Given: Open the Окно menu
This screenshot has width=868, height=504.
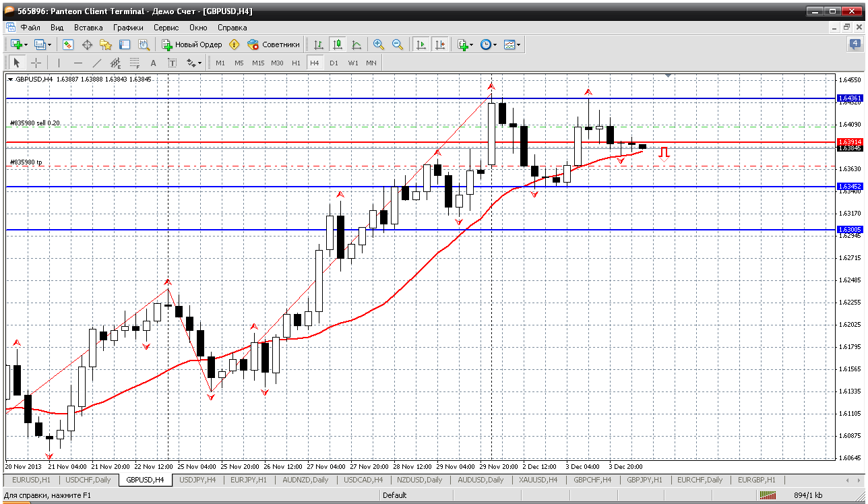Looking at the screenshot, I should pyautogui.click(x=198, y=28).
